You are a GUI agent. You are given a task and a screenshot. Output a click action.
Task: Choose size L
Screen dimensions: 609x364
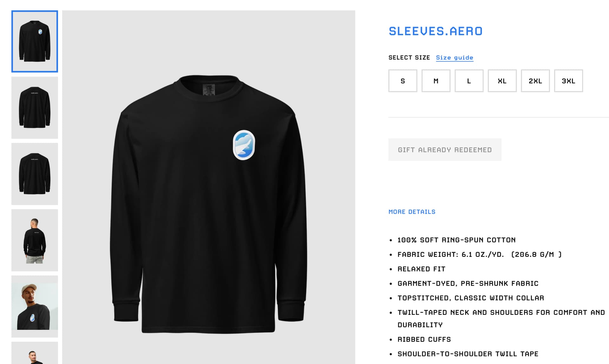[469, 81]
